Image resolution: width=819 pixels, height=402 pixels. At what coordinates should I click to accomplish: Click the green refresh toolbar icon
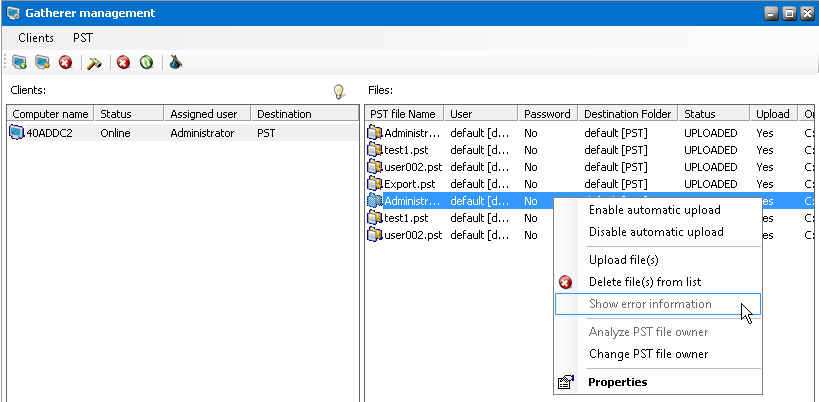pos(146,62)
